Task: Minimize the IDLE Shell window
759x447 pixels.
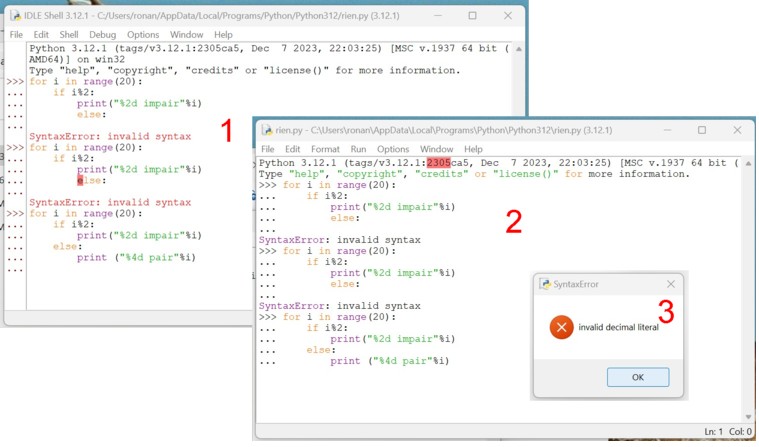Action: pyautogui.click(x=438, y=15)
